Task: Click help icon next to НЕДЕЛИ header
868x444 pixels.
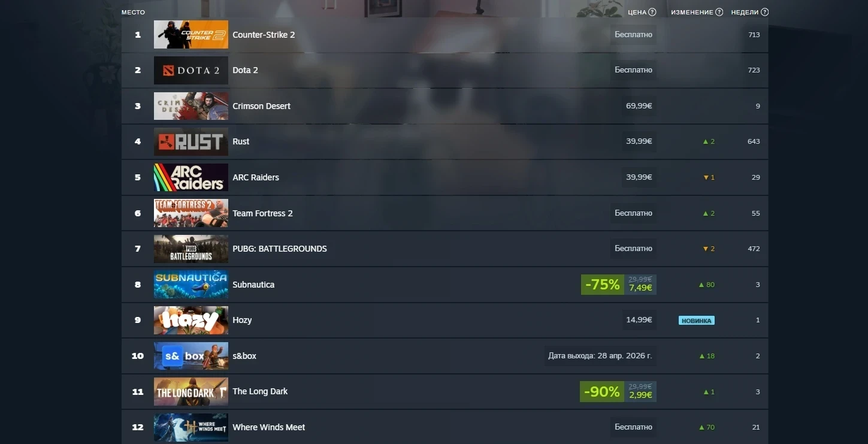Action: [764, 12]
